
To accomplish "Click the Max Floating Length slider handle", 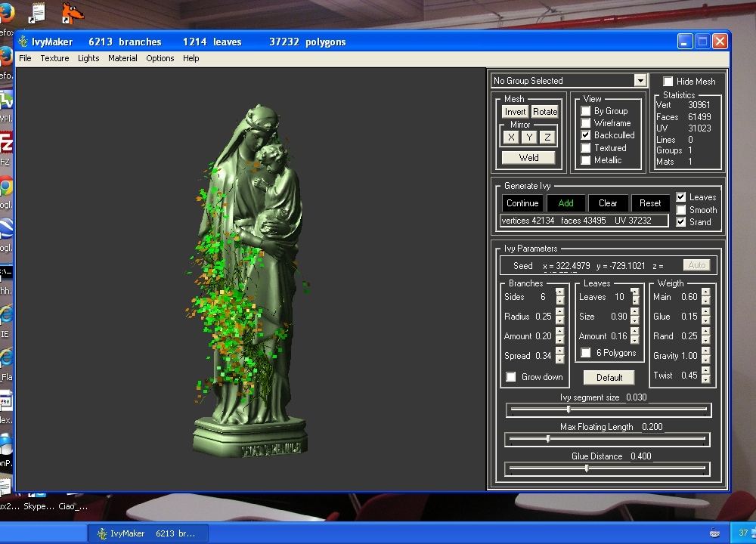I will (548, 439).
